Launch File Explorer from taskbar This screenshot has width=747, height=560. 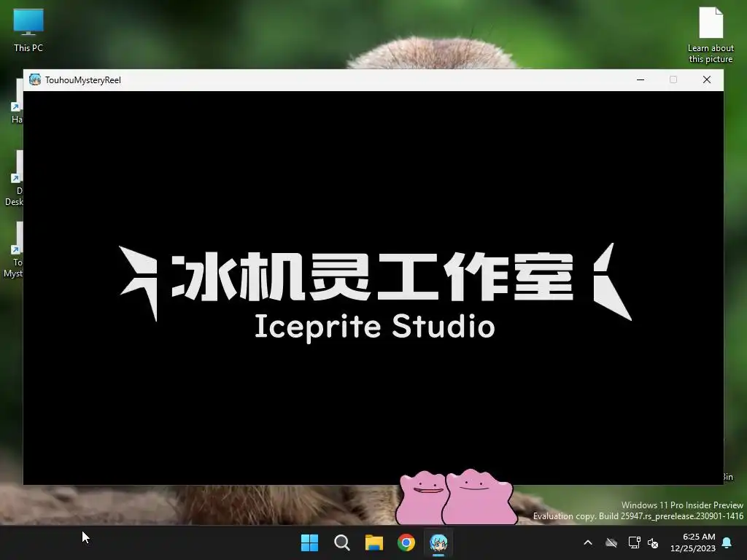374,542
